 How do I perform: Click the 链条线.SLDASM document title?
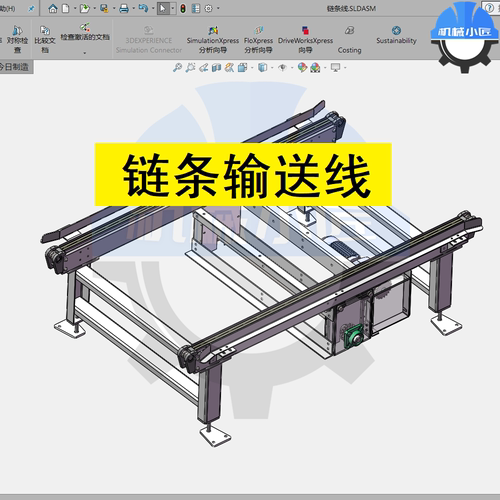[351, 8]
